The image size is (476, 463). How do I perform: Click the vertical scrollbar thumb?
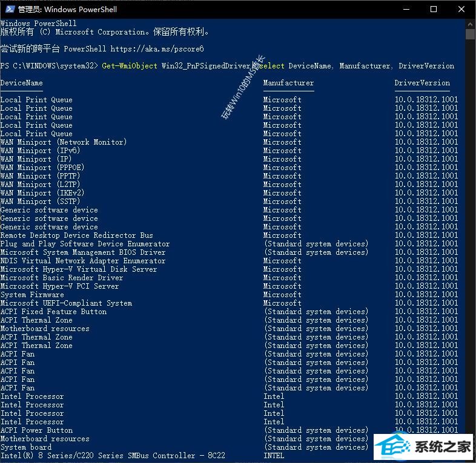[470, 34]
